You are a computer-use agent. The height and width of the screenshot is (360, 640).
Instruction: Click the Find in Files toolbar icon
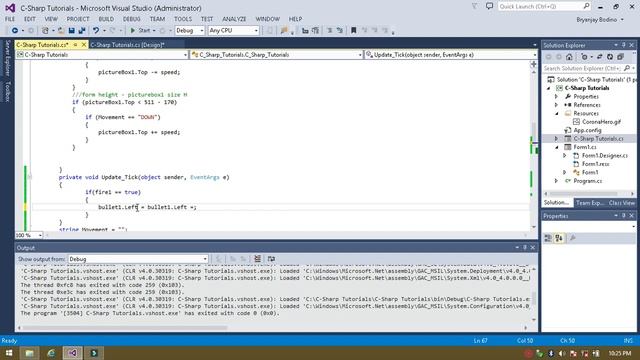coord(284,31)
